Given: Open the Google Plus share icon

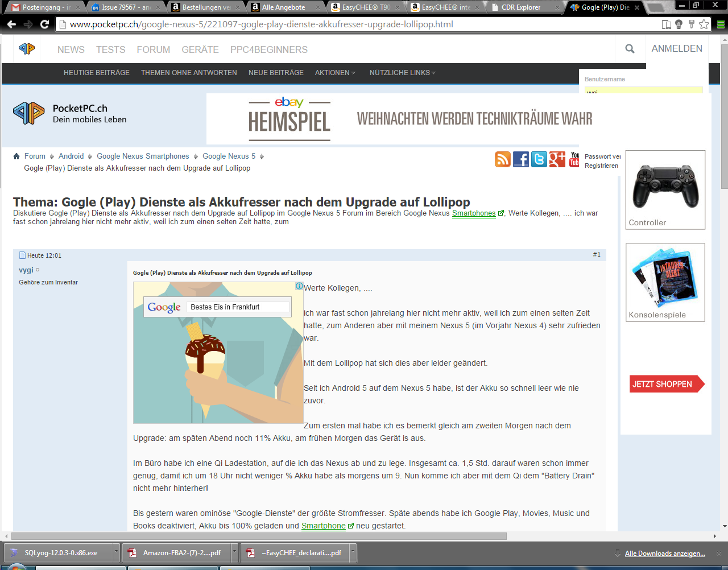Looking at the screenshot, I should point(557,159).
